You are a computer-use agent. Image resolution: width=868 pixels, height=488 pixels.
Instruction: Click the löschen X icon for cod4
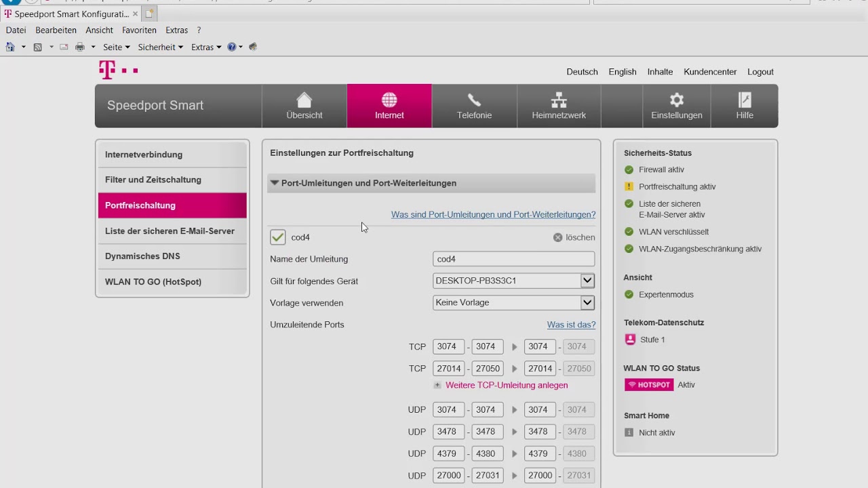[557, 237]
